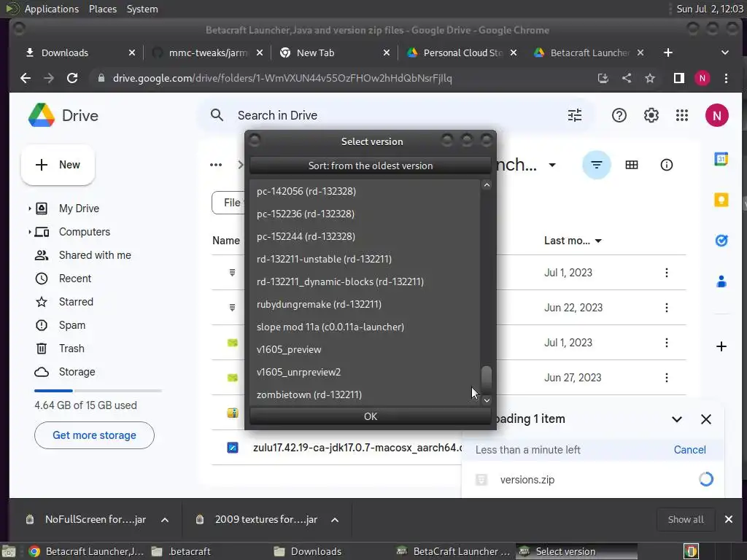Click the version list scrollbar thumb

tap(487, 379)
